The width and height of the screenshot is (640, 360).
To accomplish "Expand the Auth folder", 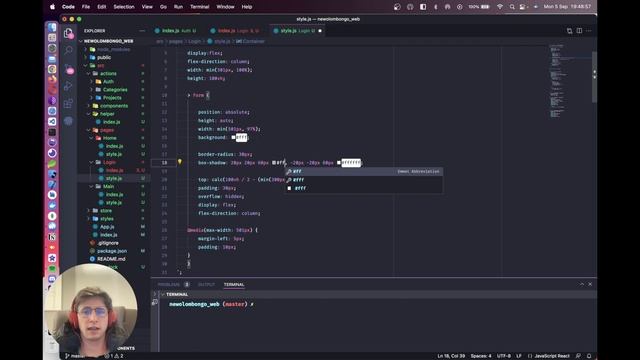I will 108,82.
